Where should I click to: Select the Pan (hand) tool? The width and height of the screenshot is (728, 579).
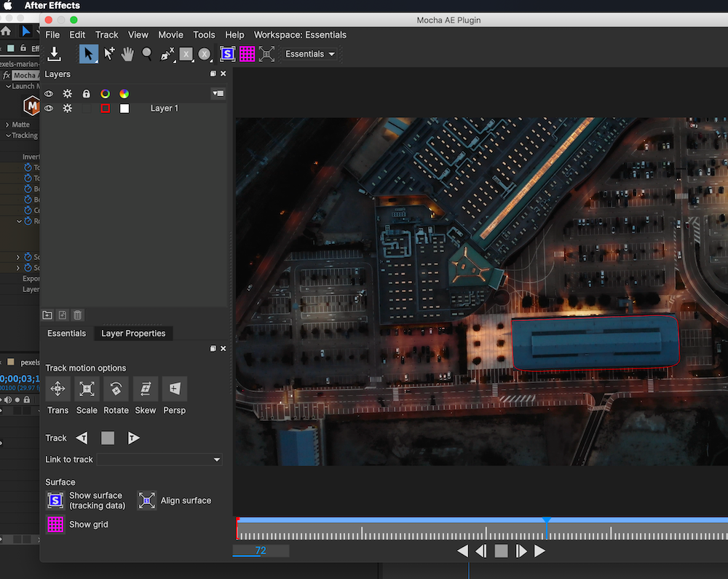coord(127,54)
